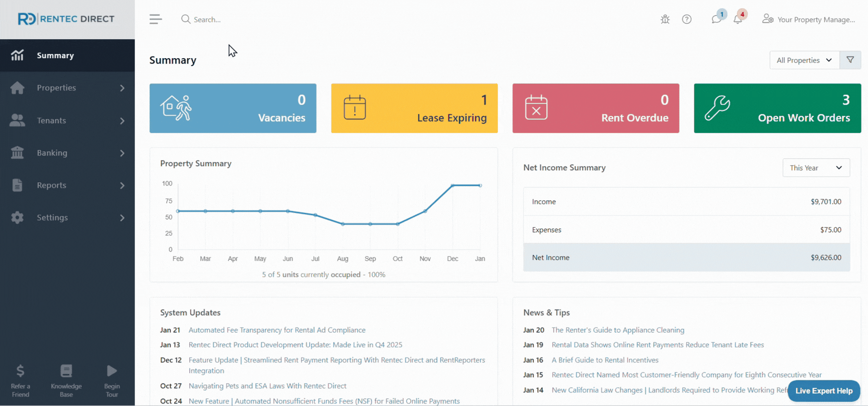
Task: Open Rental Data Shows Online Rent Payments article
Action: (x=657, y=345)
